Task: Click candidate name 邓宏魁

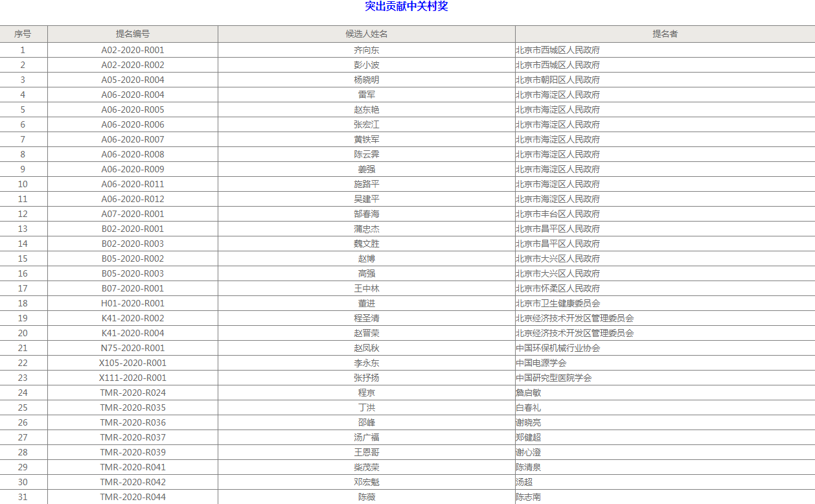Action: (367, 482)
